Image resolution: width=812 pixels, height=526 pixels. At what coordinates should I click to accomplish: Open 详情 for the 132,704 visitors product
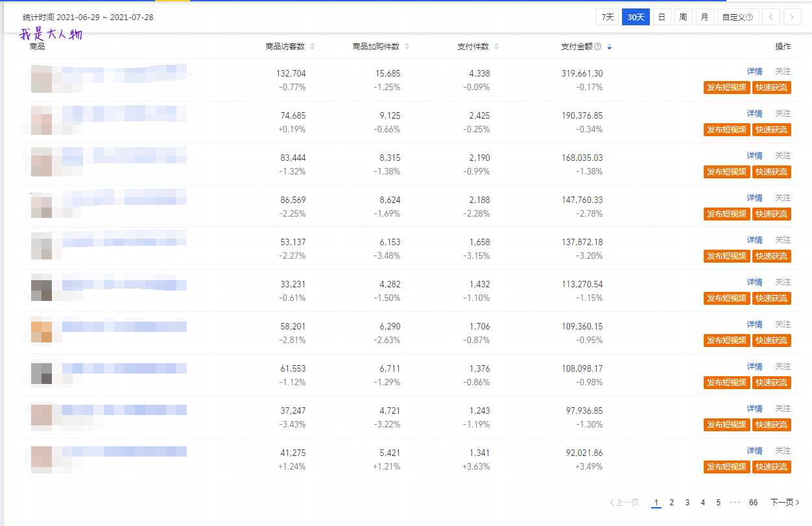tap(754, 71)
